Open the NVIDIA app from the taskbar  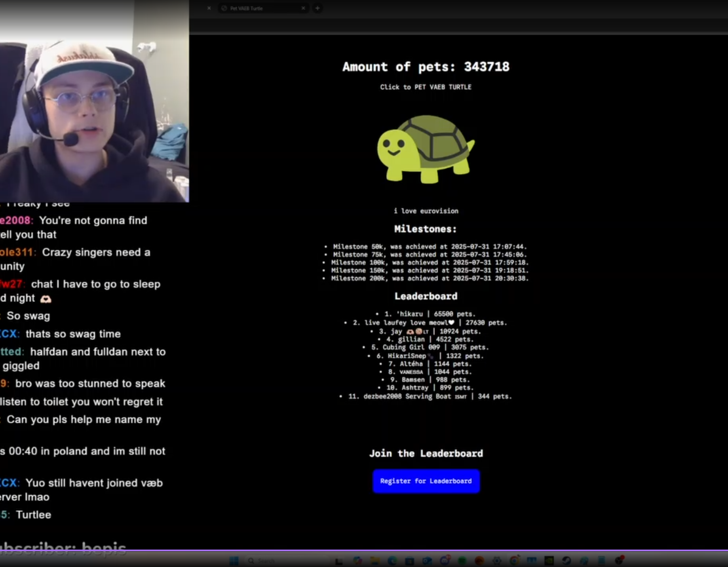point(549,561)
